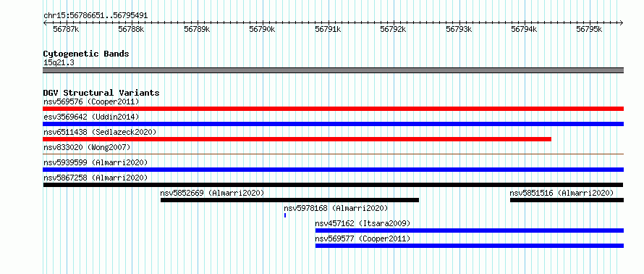Click the DGV Structural Variants track title

[x=101, y=93]
